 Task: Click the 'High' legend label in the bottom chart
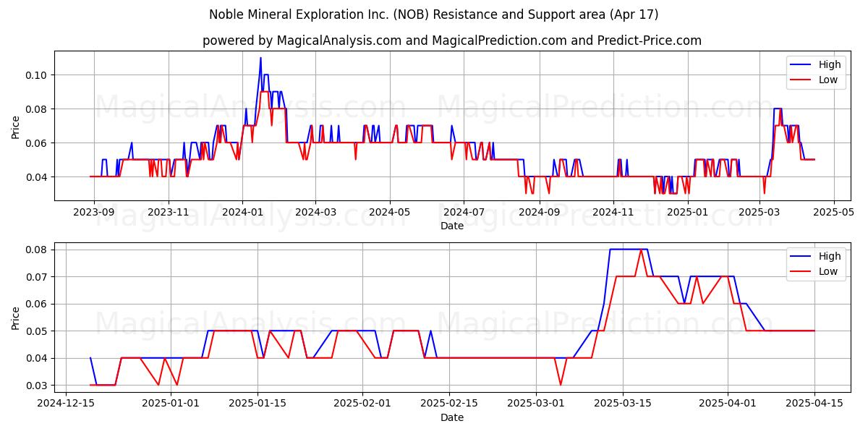(830, 256)
